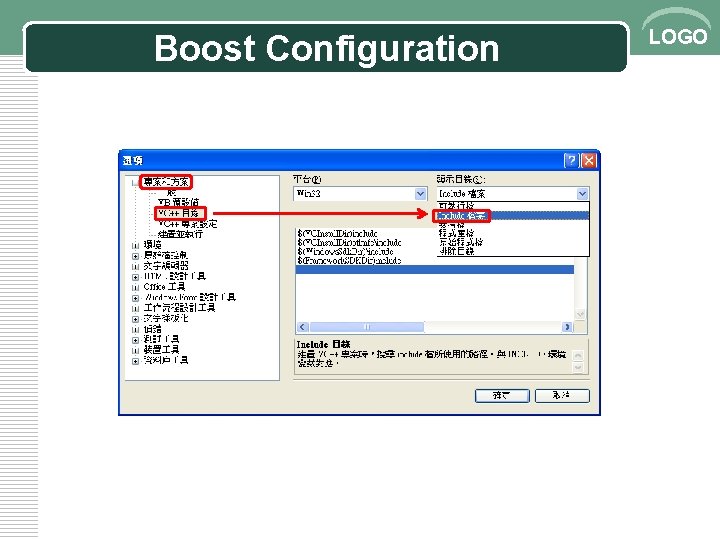The image size is (720, 540).
Task: Expand the 原始檔控制 node
Action: [135, 256]
